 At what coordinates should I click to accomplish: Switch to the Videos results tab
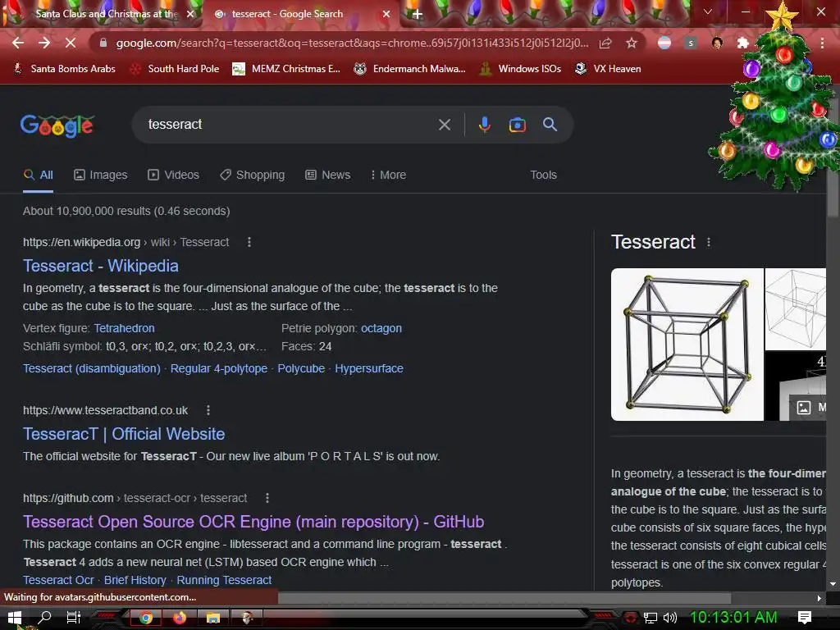point(174,176)
